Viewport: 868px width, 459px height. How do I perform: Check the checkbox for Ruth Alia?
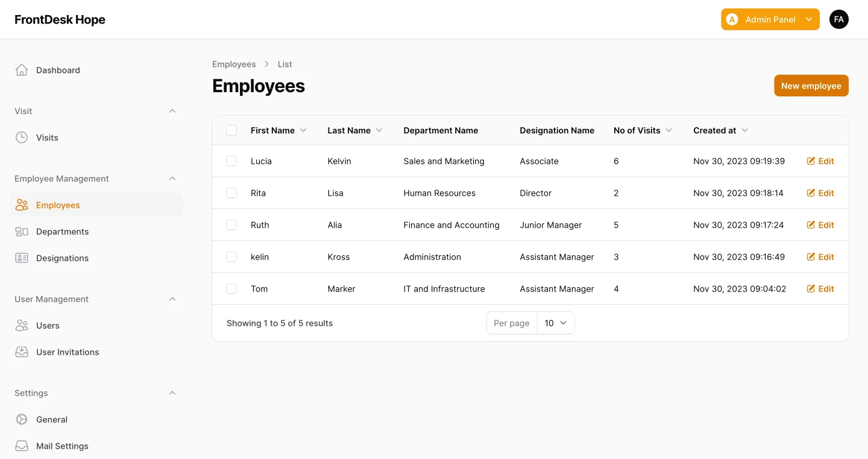[231, 225]
